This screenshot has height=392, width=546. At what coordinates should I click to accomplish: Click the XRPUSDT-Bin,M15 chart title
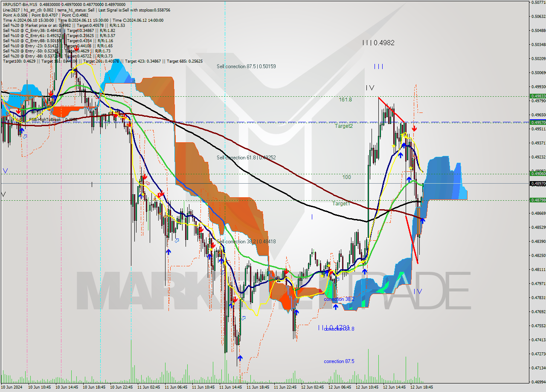(20, 4)
